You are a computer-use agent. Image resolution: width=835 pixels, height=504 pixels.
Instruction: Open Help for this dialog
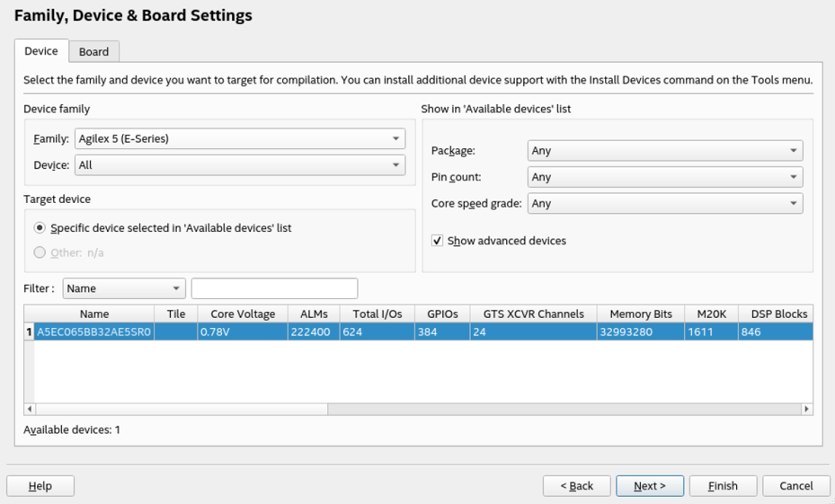click(40, 486)
